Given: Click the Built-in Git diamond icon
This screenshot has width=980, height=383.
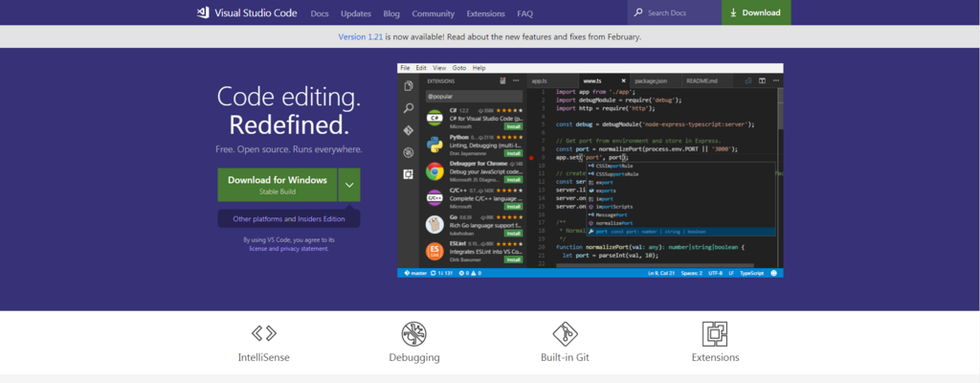Looking at the screenshot, I should point(565,333).
